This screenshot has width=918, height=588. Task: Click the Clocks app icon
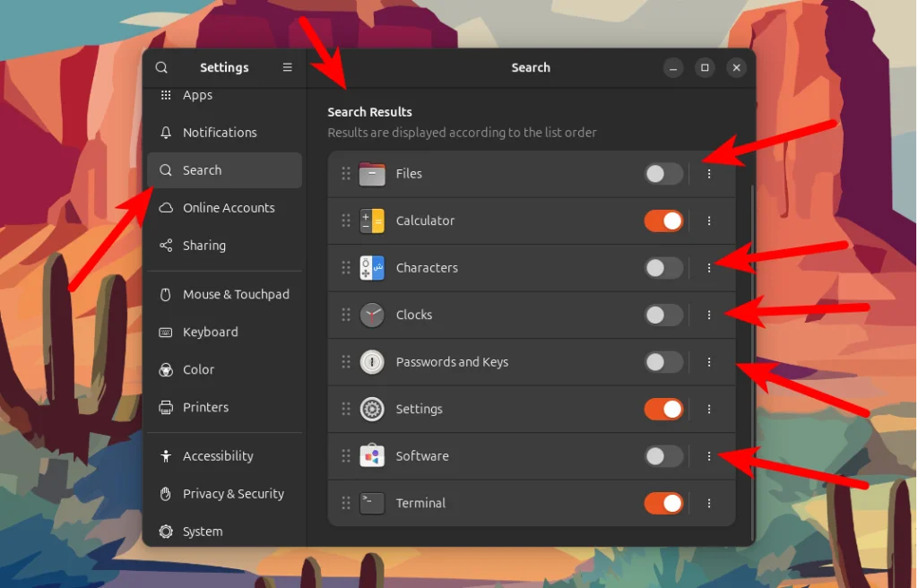pyautogui.click(x=372, y=315)
